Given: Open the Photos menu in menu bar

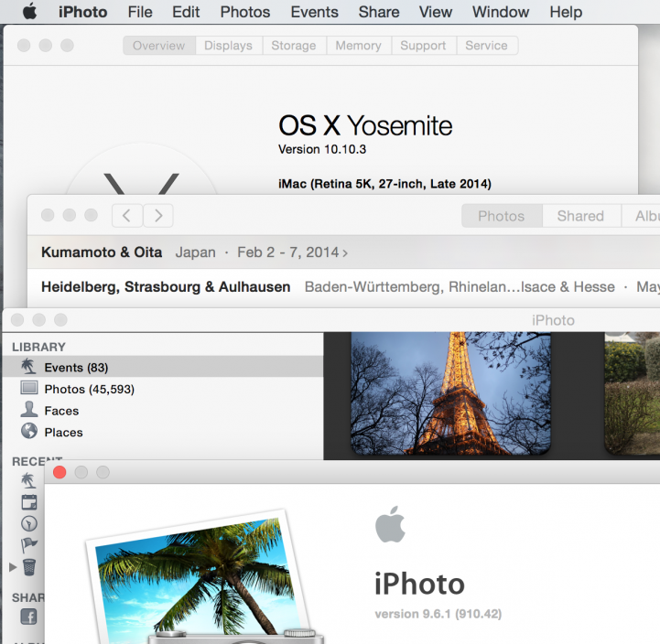Looking at the screenshot, I should (245, 12).
